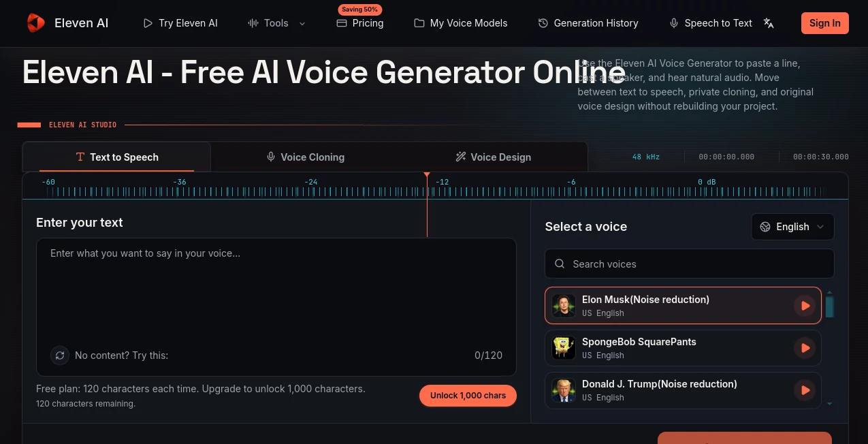Select Elon Musk avatar thumbnail
This screenshot has width=868, height=444.
click(564, 306)
